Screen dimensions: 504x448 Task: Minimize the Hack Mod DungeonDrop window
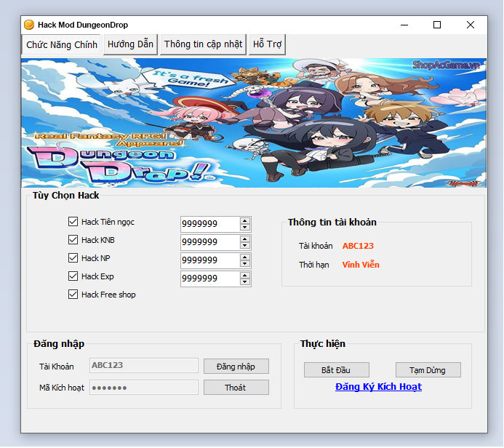click(404, 25)
